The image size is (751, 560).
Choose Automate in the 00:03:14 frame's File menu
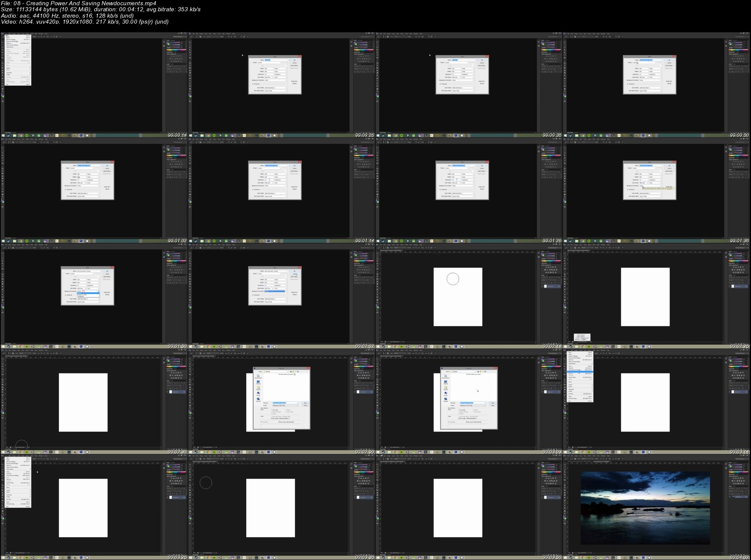point(580,389)
